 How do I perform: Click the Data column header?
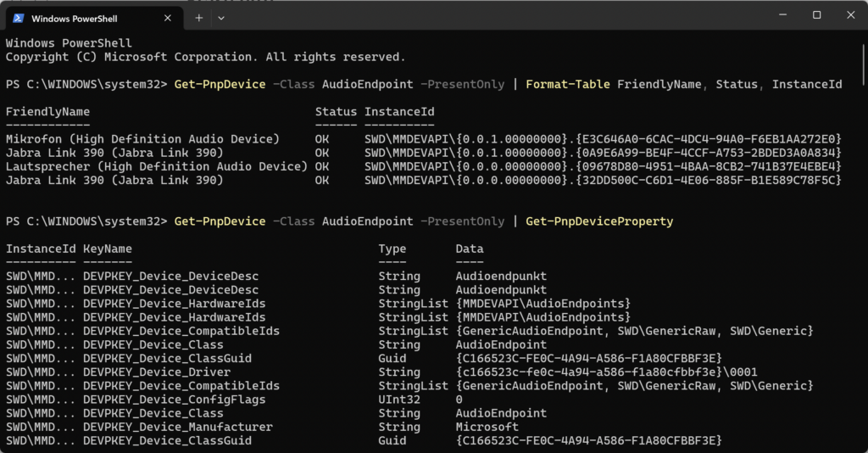click(x=470, y=249)
